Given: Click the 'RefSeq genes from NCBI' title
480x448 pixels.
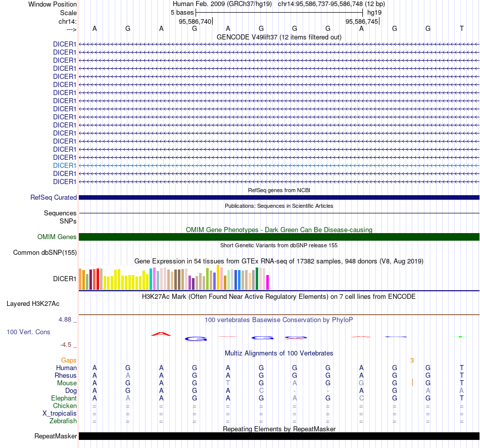Looking at the screenshot, I should [x=279, y=190].
